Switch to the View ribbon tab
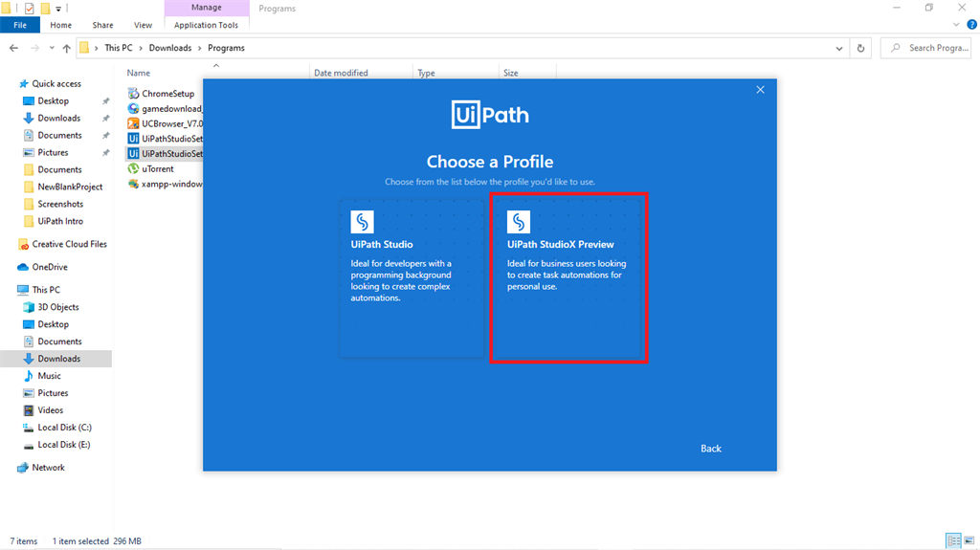 [x=143, y=25]
